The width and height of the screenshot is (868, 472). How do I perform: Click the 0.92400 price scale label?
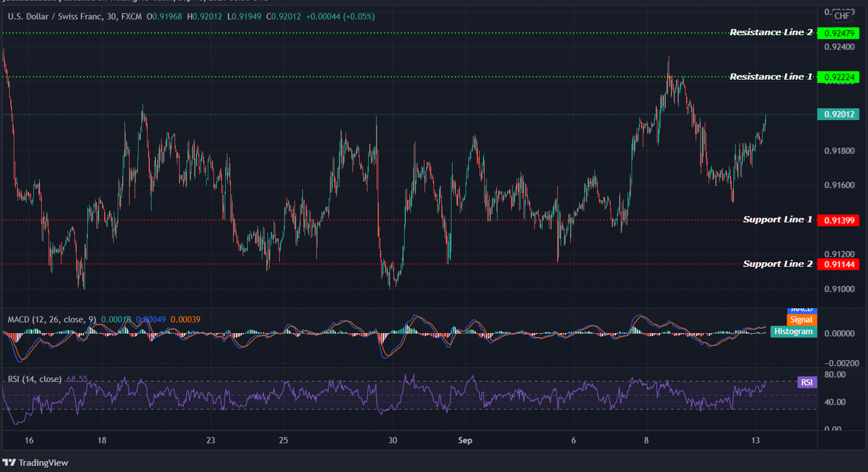pyautogui.click(x=839, y=47)
